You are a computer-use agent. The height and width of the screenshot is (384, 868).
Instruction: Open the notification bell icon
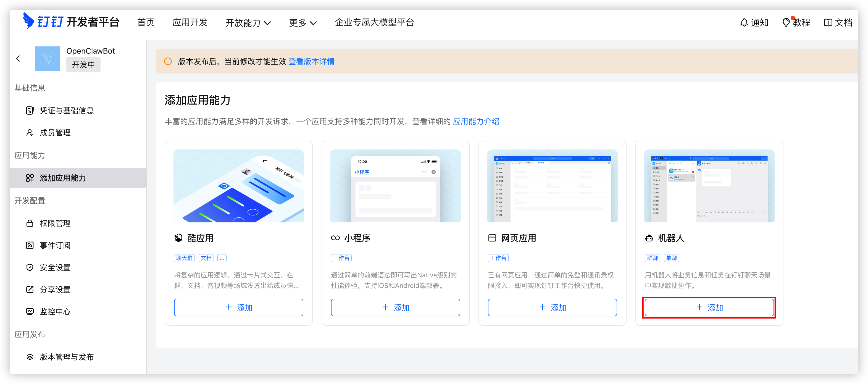[744, 23]
